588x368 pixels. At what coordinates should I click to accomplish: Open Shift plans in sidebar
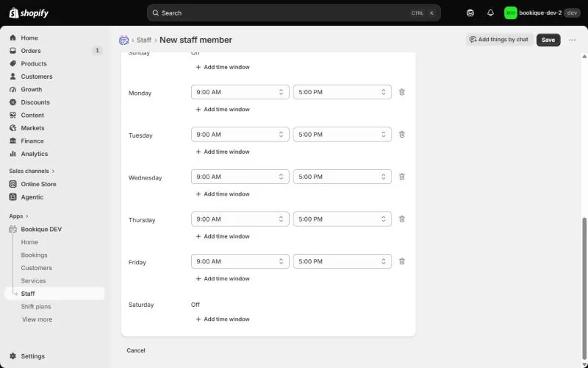click(x=36, y=306)
